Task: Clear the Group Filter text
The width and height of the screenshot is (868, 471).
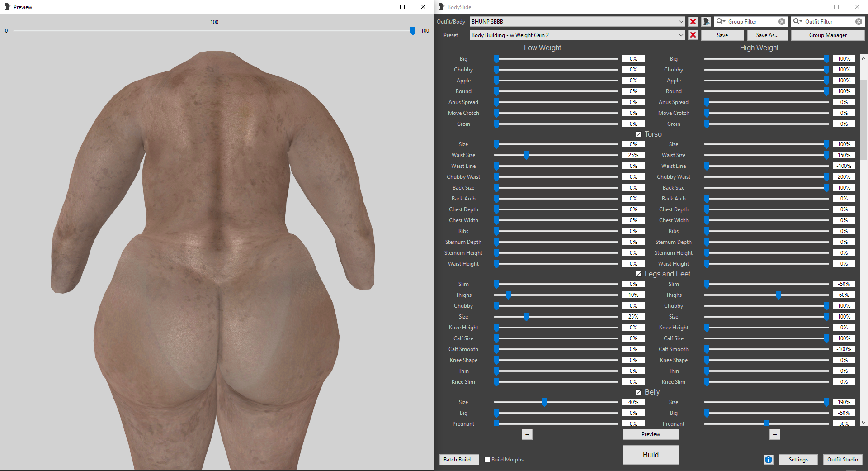Action: (782, 22)
